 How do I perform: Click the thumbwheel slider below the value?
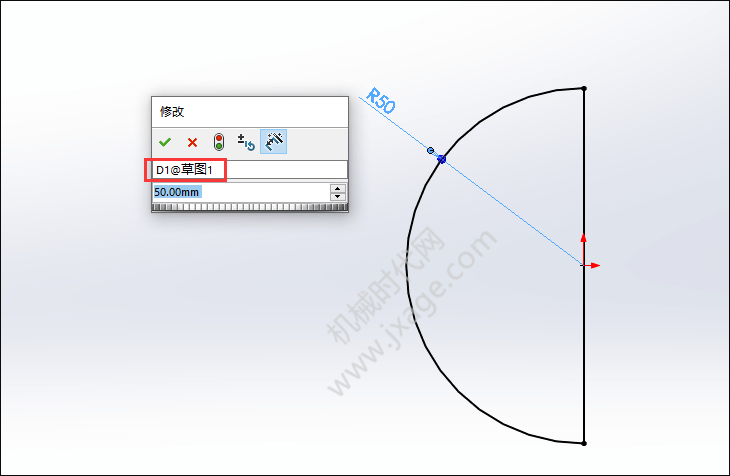pyautogui.click(x=250, y=207)
